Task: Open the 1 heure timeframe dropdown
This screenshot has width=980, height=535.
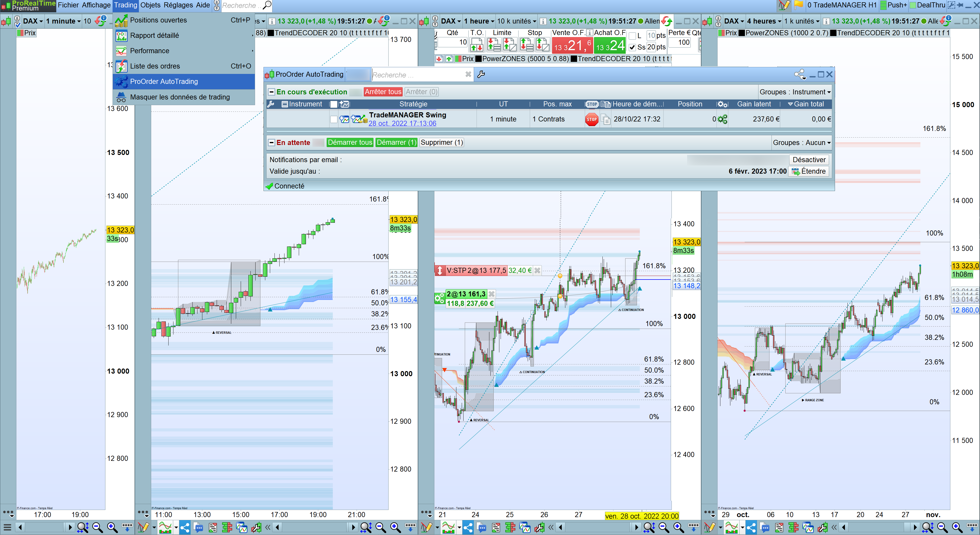Action: tap(479, 21)
